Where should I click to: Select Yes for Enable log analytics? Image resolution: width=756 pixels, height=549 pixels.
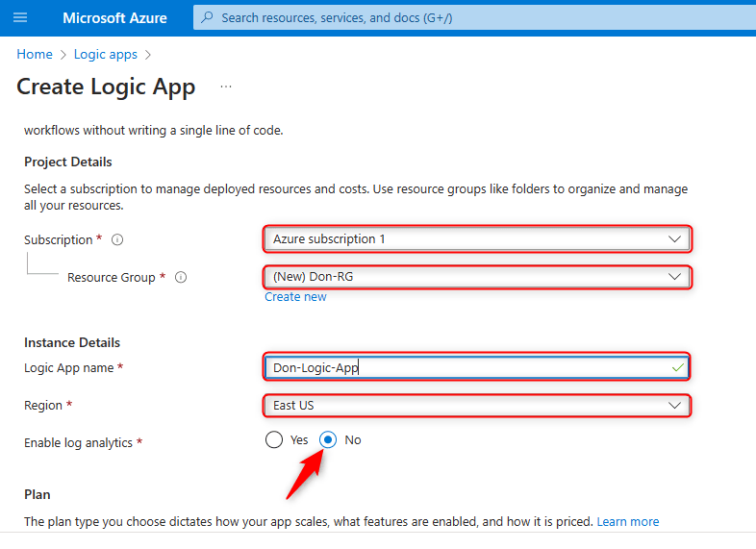tap(274, 439)
